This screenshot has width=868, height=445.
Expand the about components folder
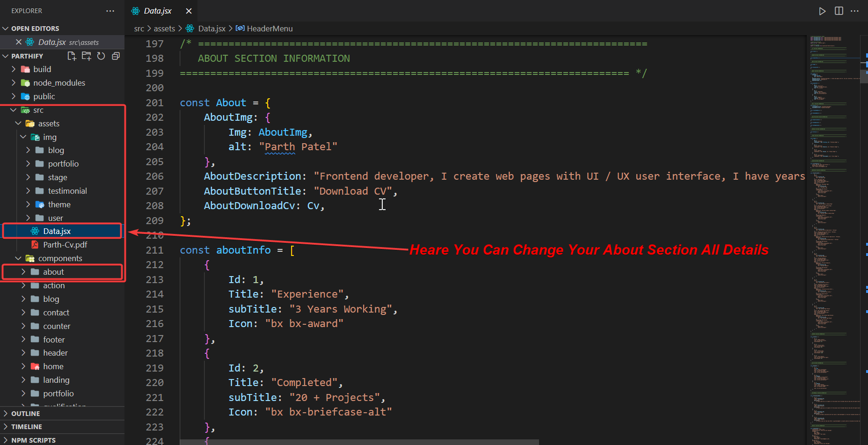pos(53,272)
